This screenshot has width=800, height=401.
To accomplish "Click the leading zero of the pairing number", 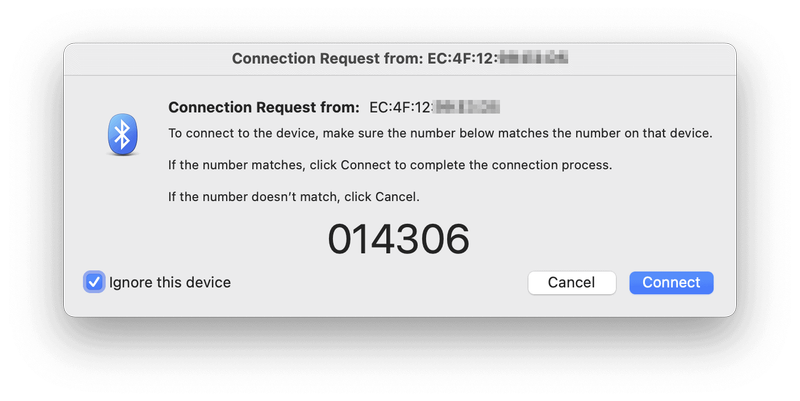I will [x=340, y=239].
